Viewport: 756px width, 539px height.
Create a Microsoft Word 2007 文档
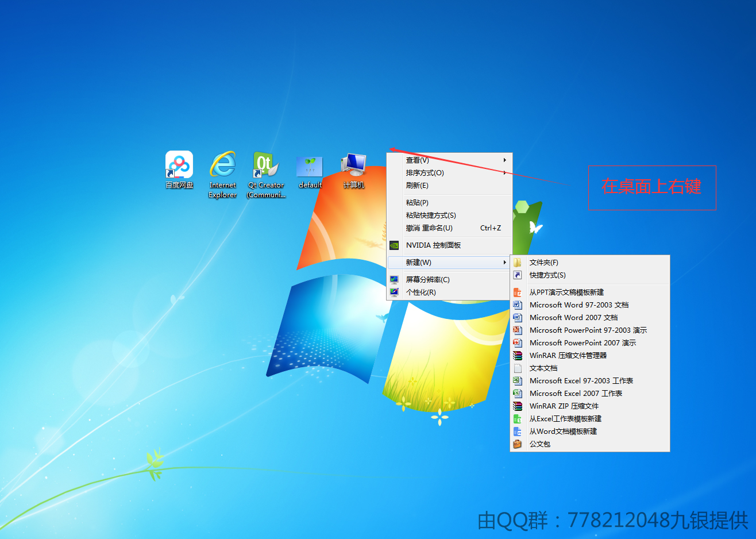[x=590, y=318]
